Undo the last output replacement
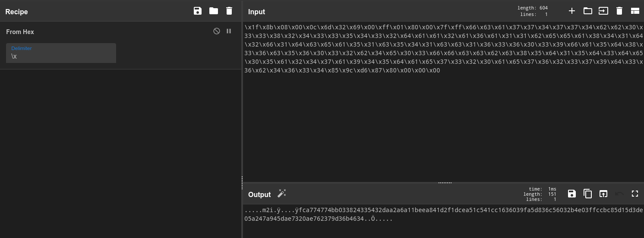 [x=619, y=194]
